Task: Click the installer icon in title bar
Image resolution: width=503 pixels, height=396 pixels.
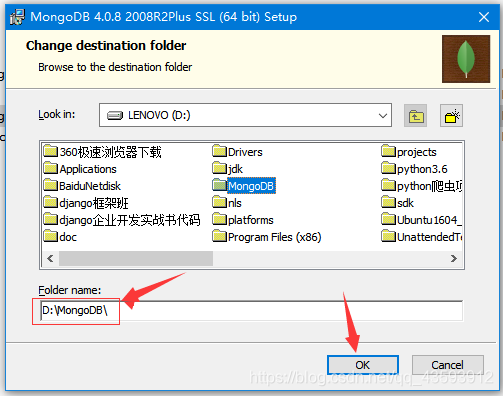Action: 17,17
